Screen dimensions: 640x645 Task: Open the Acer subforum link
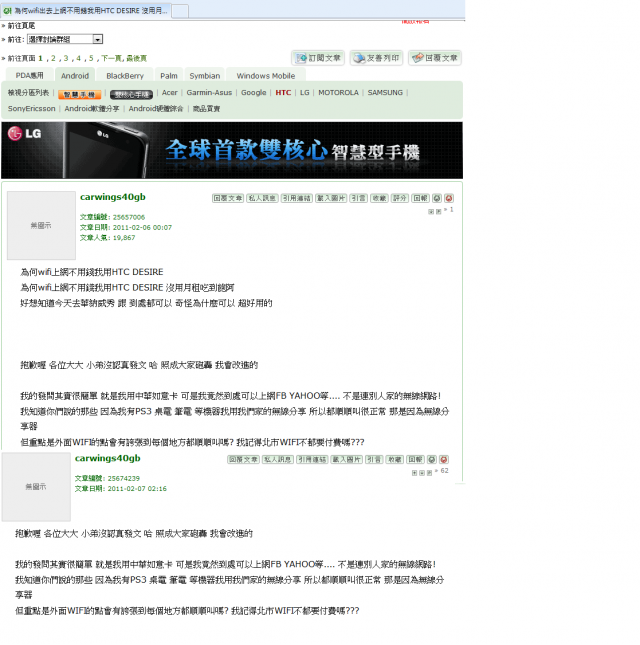169,93
